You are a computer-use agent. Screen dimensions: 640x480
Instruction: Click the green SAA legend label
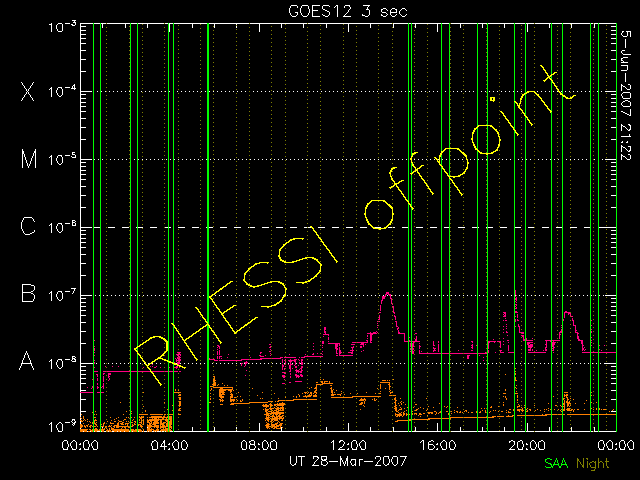pos(556,463)
